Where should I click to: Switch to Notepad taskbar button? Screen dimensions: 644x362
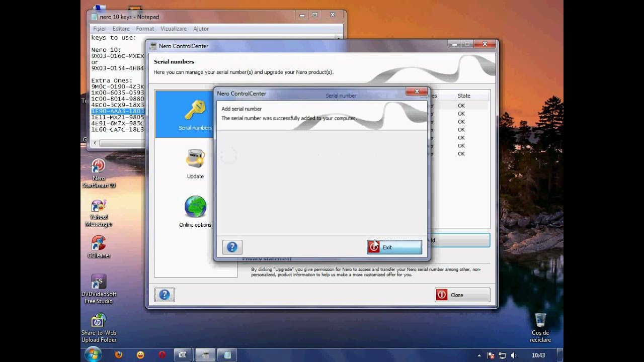click(x=227, y=355)
